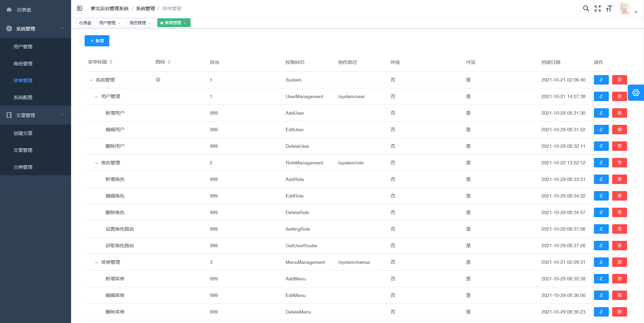Open avatar dropdown arrow

[x=636, y=12]
